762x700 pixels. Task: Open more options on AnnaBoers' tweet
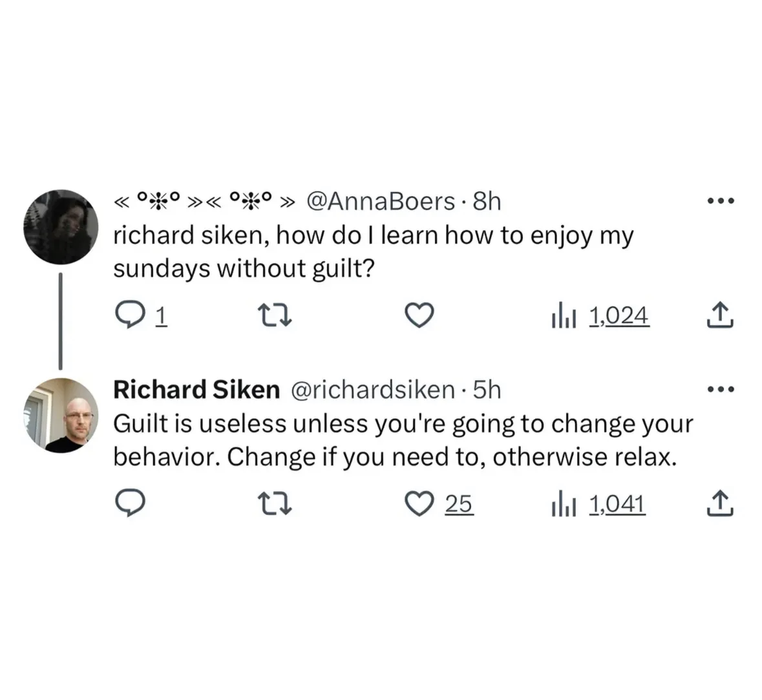pyautogui.click(x=721, y=201)
